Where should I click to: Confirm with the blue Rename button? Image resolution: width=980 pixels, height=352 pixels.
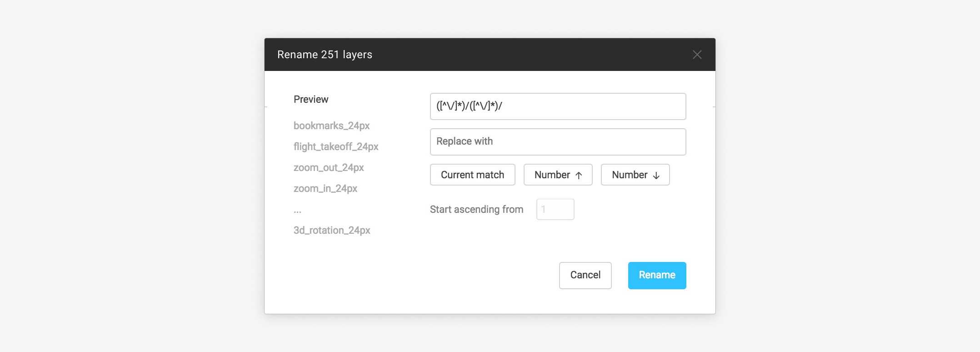657,275
